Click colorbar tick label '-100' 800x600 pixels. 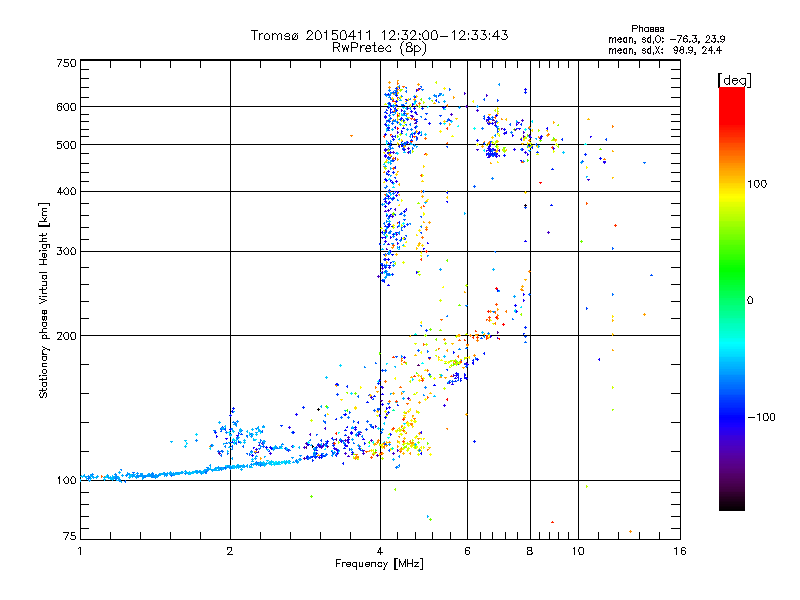coord(762,417)
